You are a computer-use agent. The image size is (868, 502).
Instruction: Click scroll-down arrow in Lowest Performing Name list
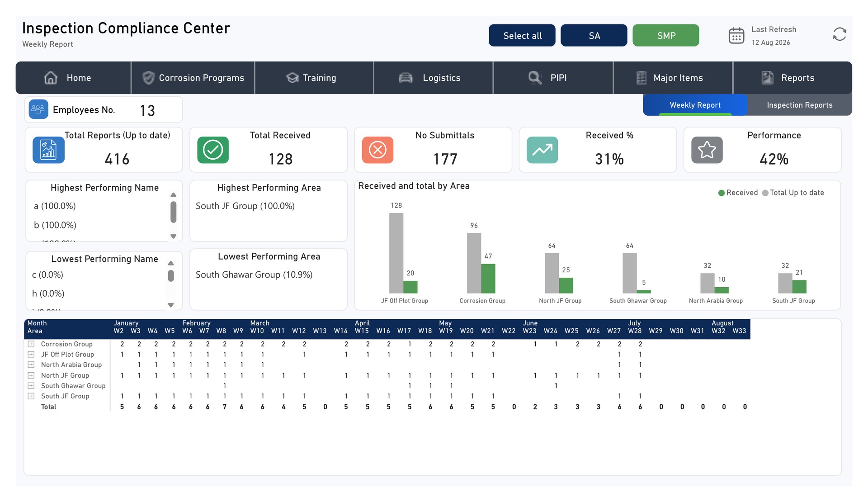click(171, 305)
